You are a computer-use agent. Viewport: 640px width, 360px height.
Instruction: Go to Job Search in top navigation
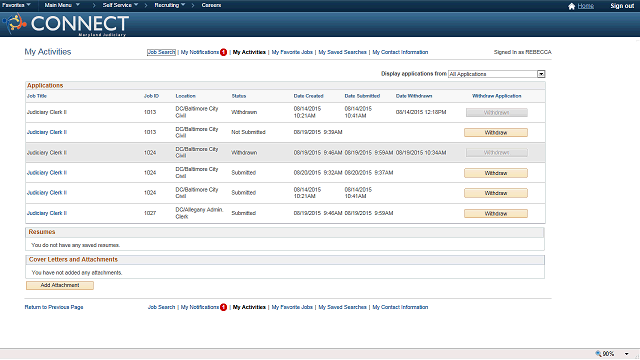pos(161,52)
